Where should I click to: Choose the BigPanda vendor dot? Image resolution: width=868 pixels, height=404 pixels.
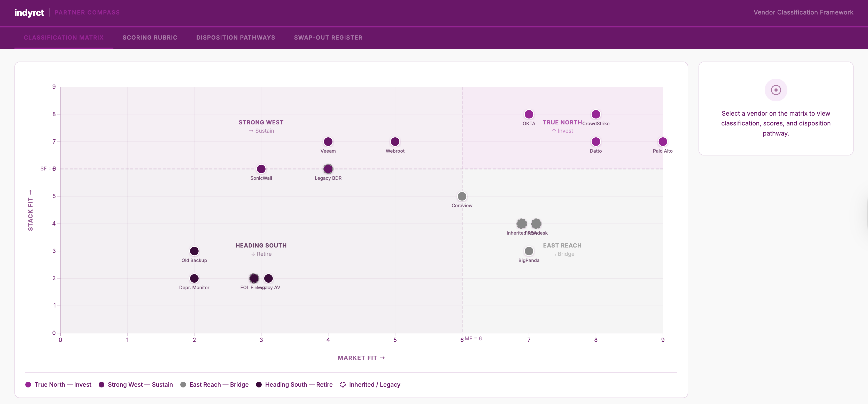[x=529, y=251]
